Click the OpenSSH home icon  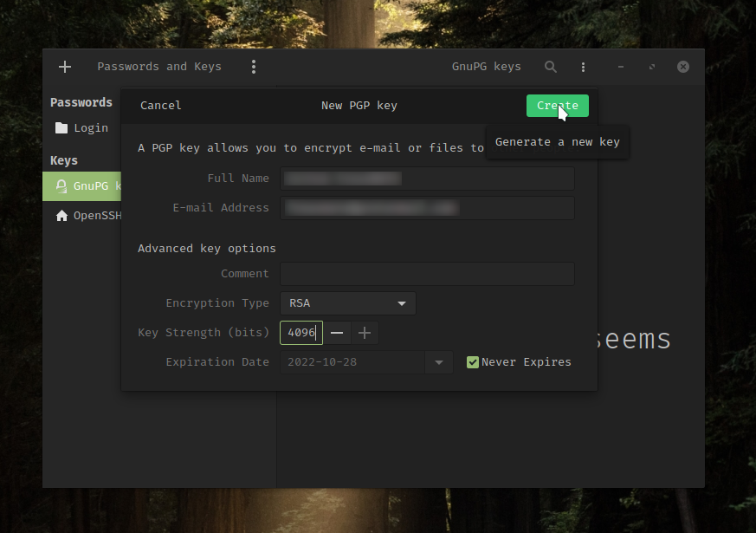click(x=61, y=216)
